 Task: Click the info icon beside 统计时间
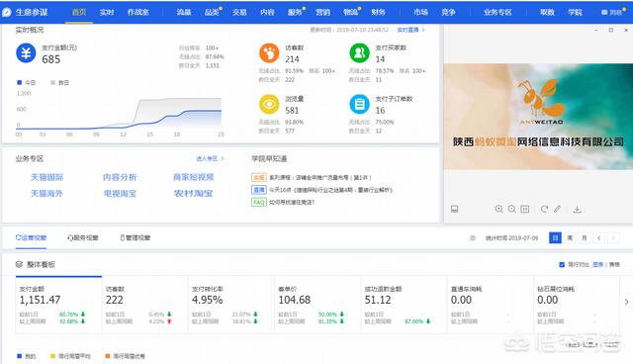click(473, 238)
